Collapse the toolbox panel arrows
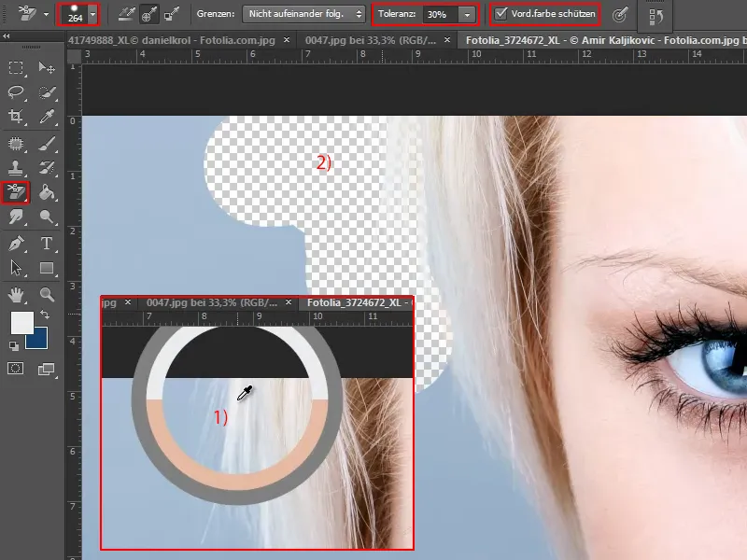This screenshot has height=560, width=747. (7, 36)
